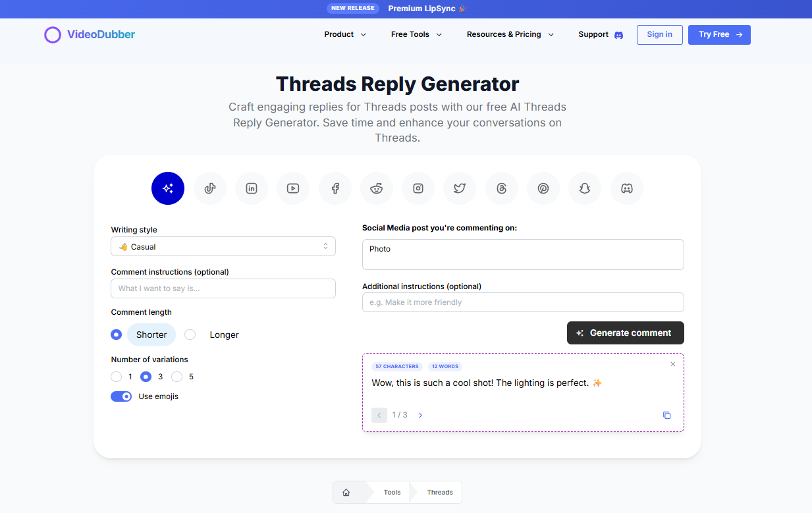This screenshot has width=812, height=513.
Task: Open the Premium LipSync announcement link
Action: click(x=427, y=9)
